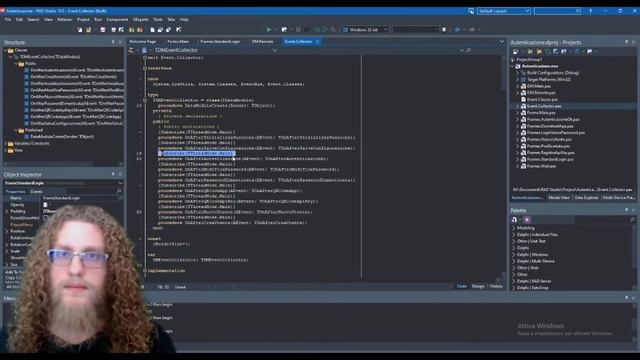Click the green Run button in toolbar
This screenshot has width=640, height=360.
pos(269,29)
